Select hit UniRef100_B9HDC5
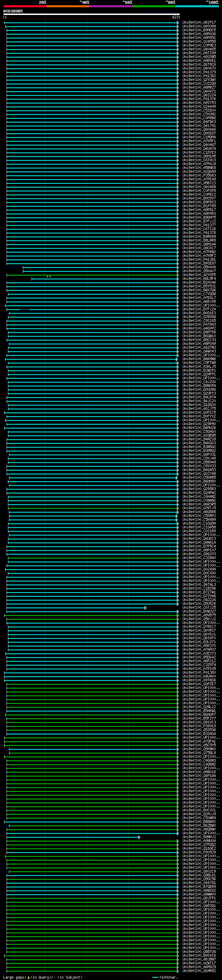222x980 pixels. tap(199, 30)
